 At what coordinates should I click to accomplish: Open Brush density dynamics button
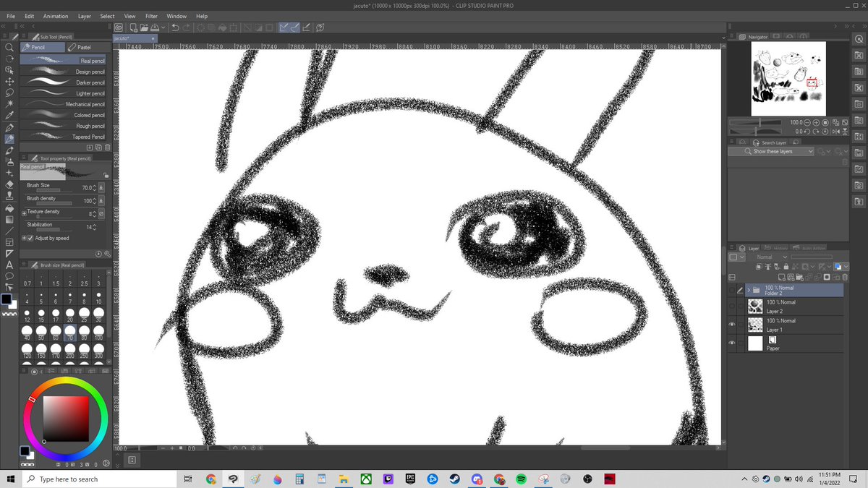(x=101, y=200)
